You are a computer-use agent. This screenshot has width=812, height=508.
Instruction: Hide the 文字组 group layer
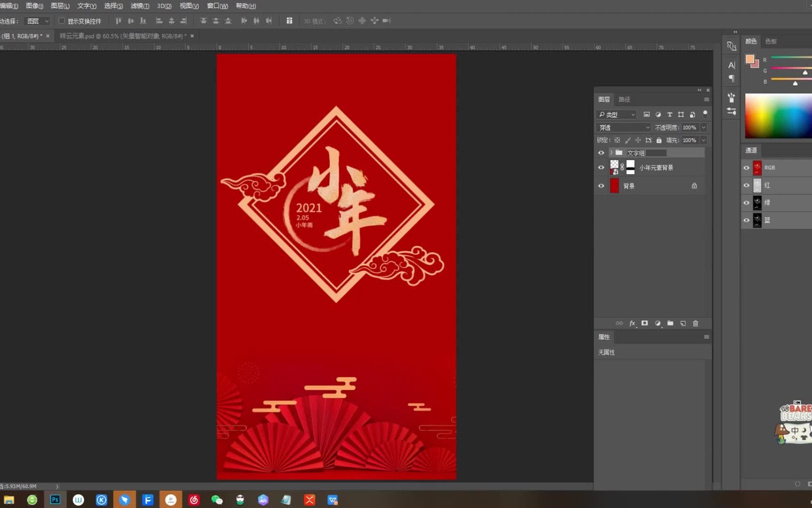click(x=601, y=153)
